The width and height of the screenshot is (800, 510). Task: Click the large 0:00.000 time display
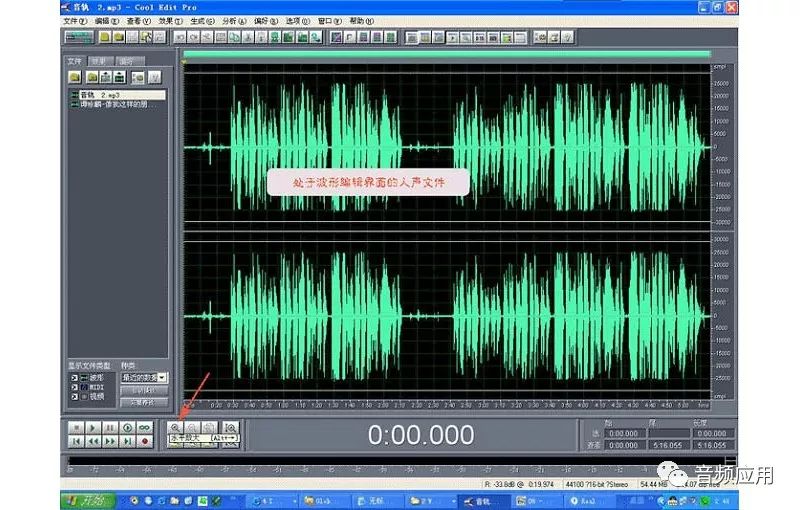421,435
